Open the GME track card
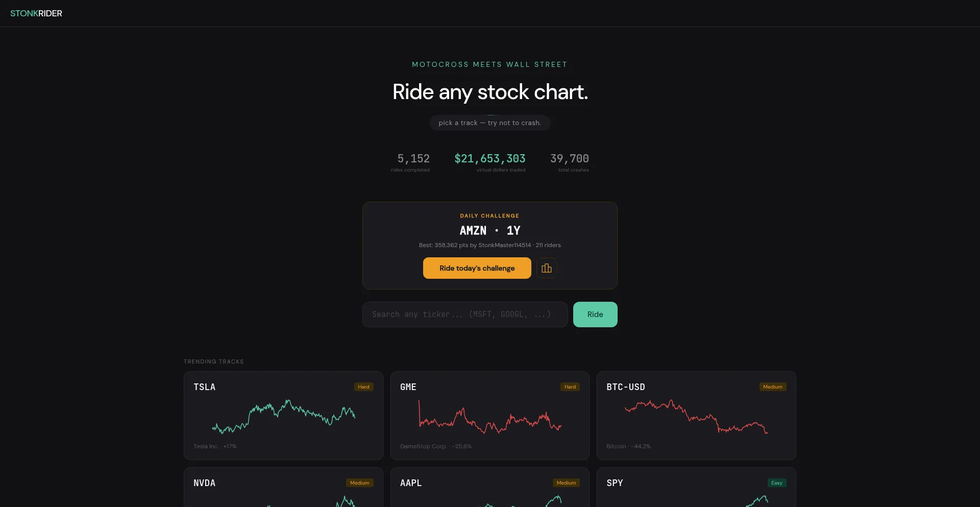The width and height of the screenshot is (980, 507). [490, 416]
